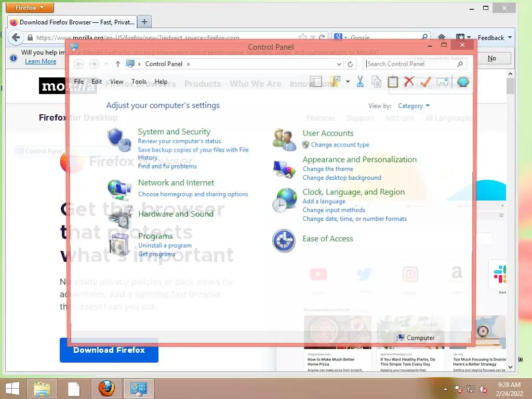Viewport: 532px width, 399px height.
Task: Open the Firefox orange menu button
Action: 30,7
